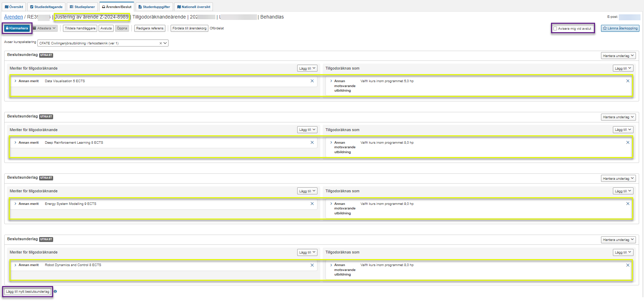Click Lämna återkoppling star button
The height and width of the screenshot is (307, 644).
coord(620,28)
